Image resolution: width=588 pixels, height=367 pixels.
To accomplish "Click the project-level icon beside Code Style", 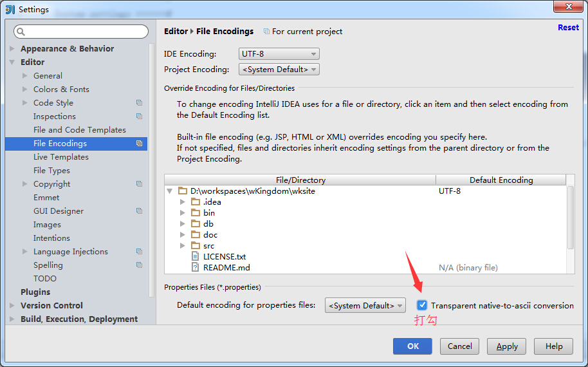I will point(139,103).
